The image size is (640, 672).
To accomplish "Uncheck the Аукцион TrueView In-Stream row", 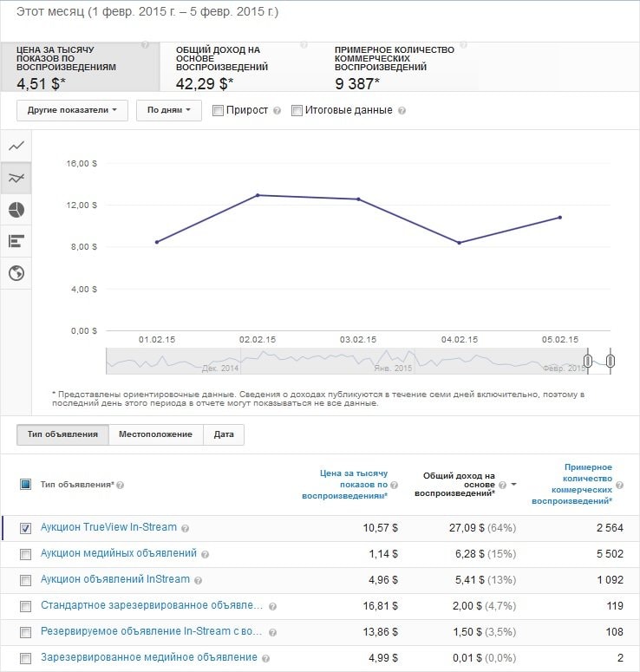I will (25, 528).
